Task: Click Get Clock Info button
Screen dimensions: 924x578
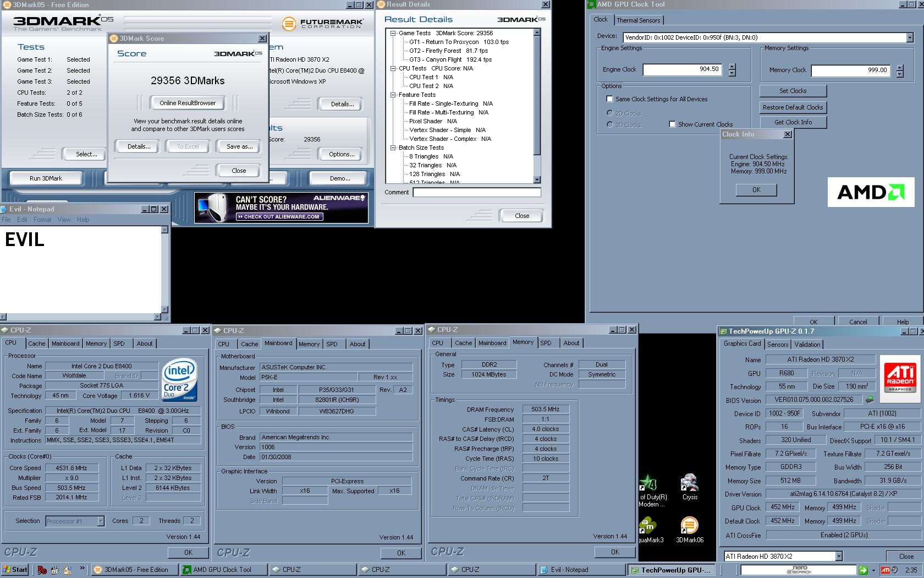Action: click(793, 122)
